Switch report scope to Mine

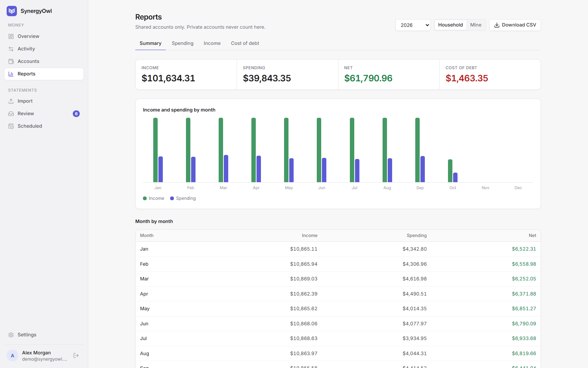point(476,25)
